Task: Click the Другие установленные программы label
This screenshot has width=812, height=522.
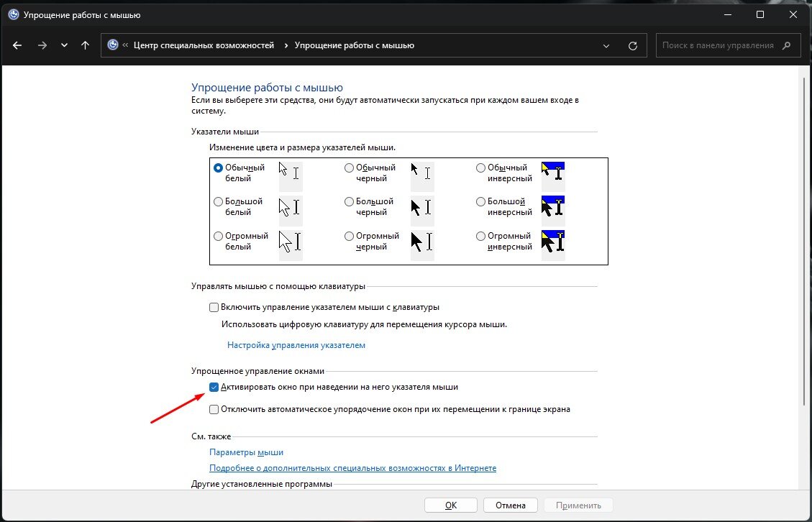Action: [262, 484]
